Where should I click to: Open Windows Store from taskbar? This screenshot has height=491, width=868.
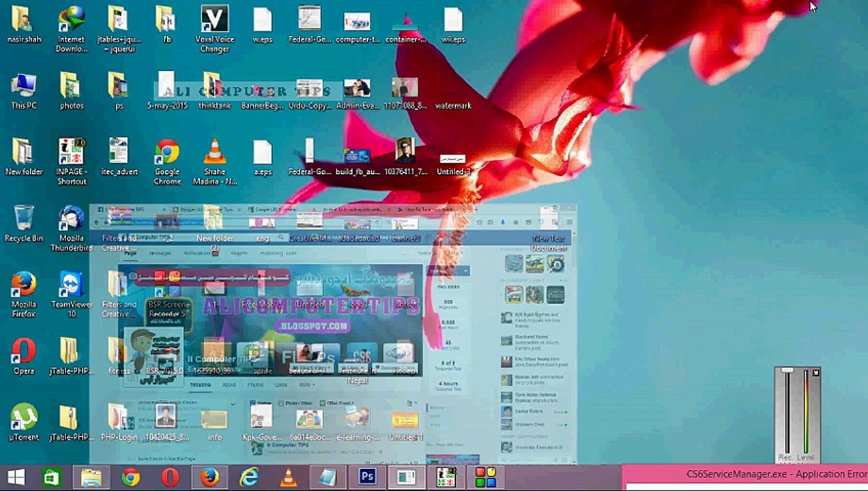(x=53, y=477)
